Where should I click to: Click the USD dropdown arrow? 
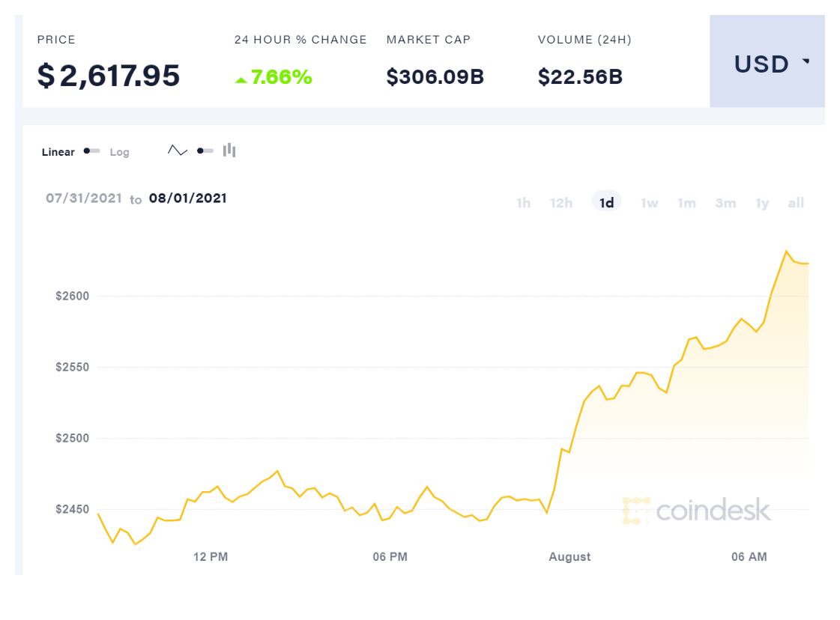tap(806, 61)
